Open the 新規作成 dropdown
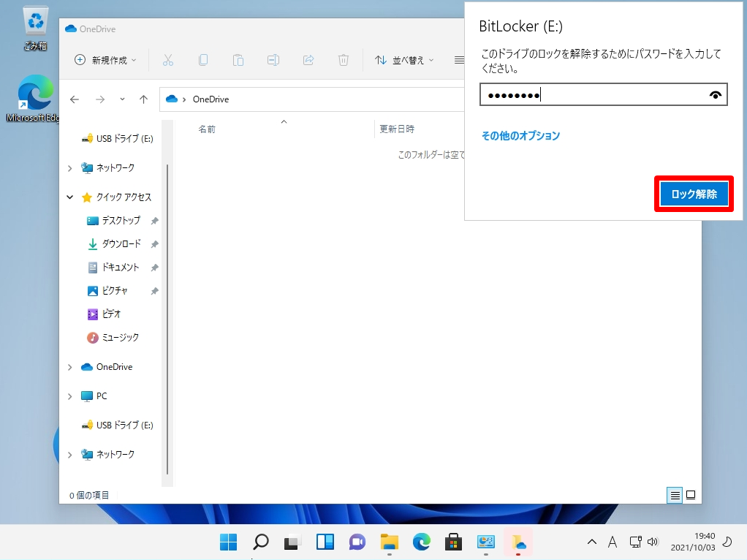Viewport: 747px width, 560px height. tap(105, 60)
